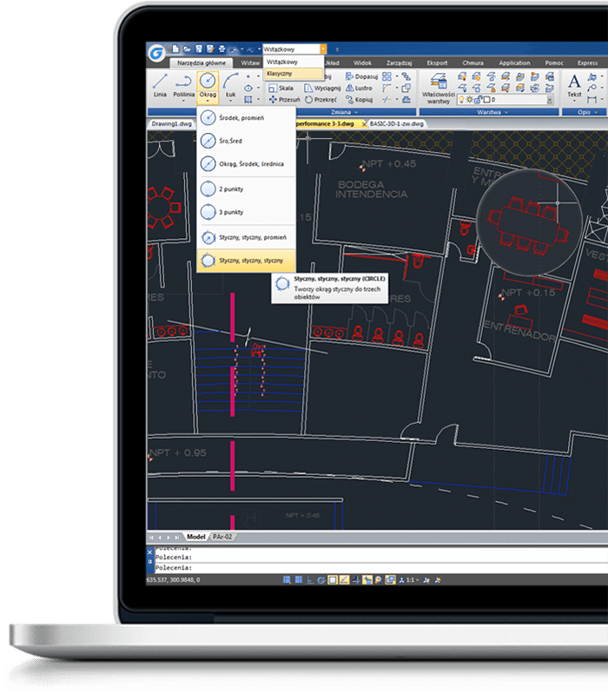Click the New file icon in quick access toolbar

175,50
